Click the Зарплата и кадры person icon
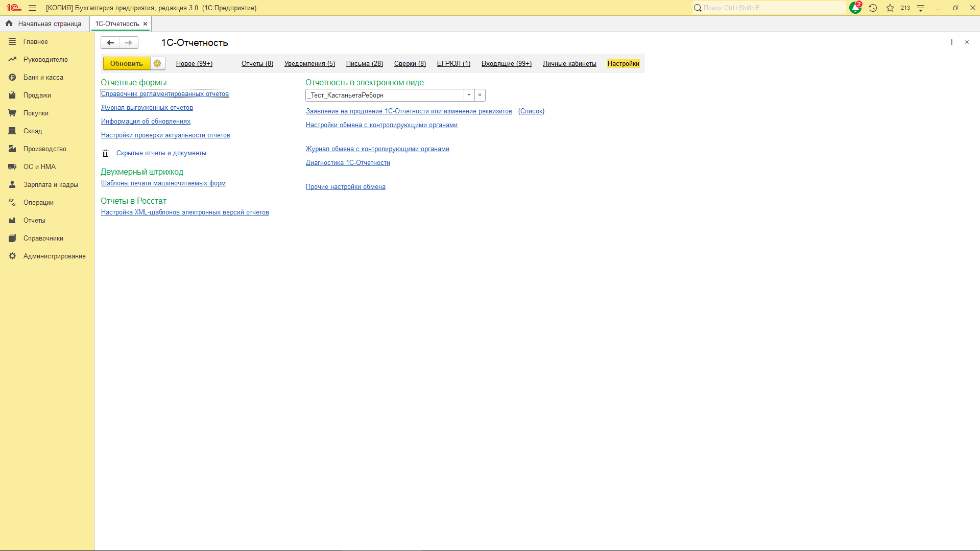Screen dimensions: 980x551 pos(12,184)
